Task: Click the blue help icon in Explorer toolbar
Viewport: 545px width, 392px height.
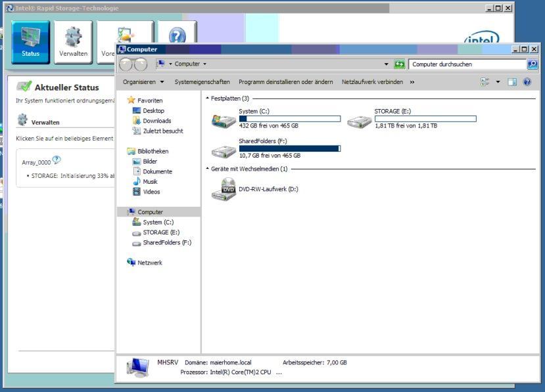Action: 527,82
